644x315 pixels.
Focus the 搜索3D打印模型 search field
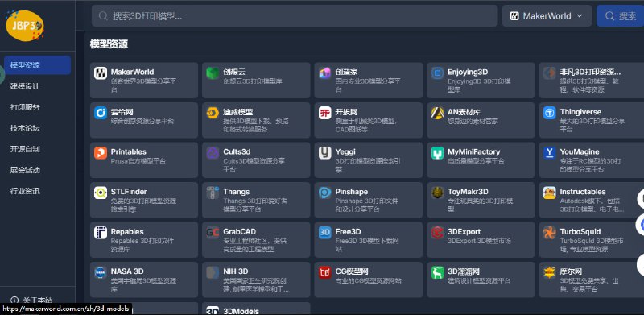295,16
